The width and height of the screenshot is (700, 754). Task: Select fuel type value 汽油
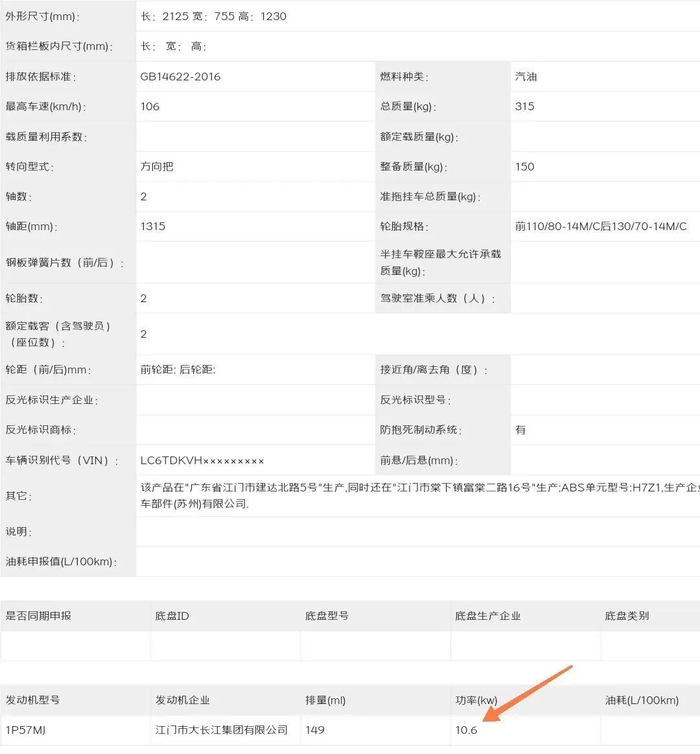526,77
